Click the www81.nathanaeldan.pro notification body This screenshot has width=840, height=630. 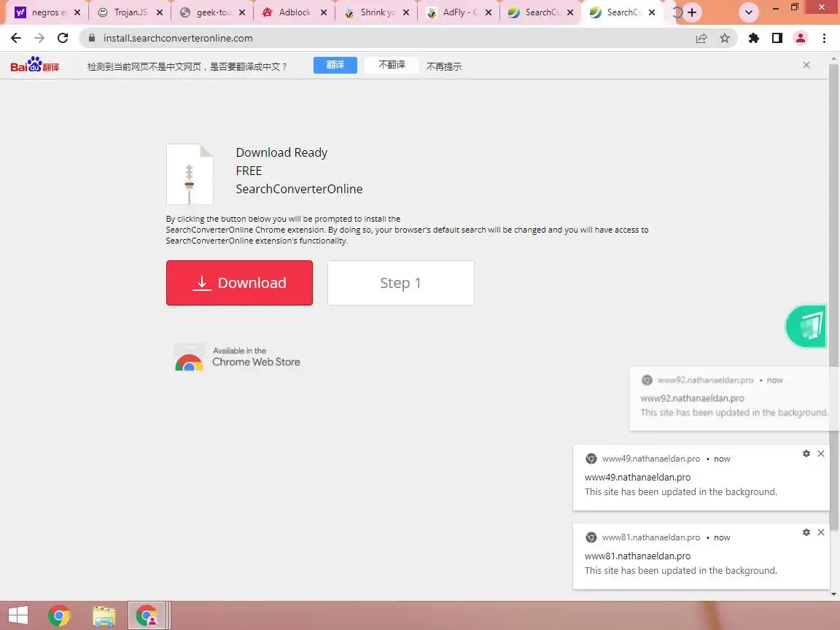(x=701, y=556)
